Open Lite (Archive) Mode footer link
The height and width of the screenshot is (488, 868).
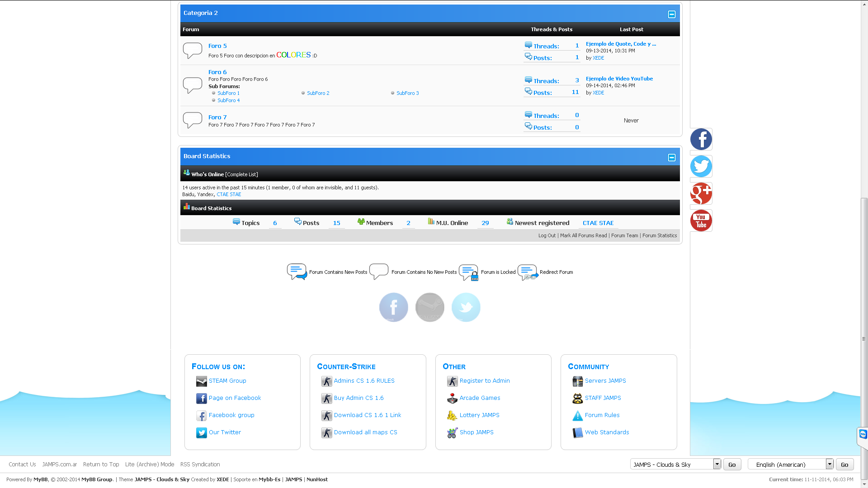pyautogui.click(x=149, y=464)
